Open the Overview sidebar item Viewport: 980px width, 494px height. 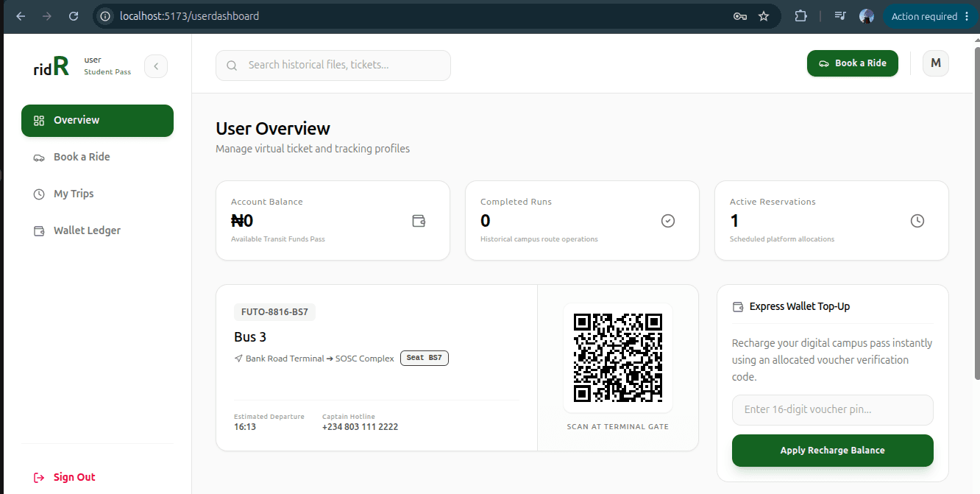97,121
